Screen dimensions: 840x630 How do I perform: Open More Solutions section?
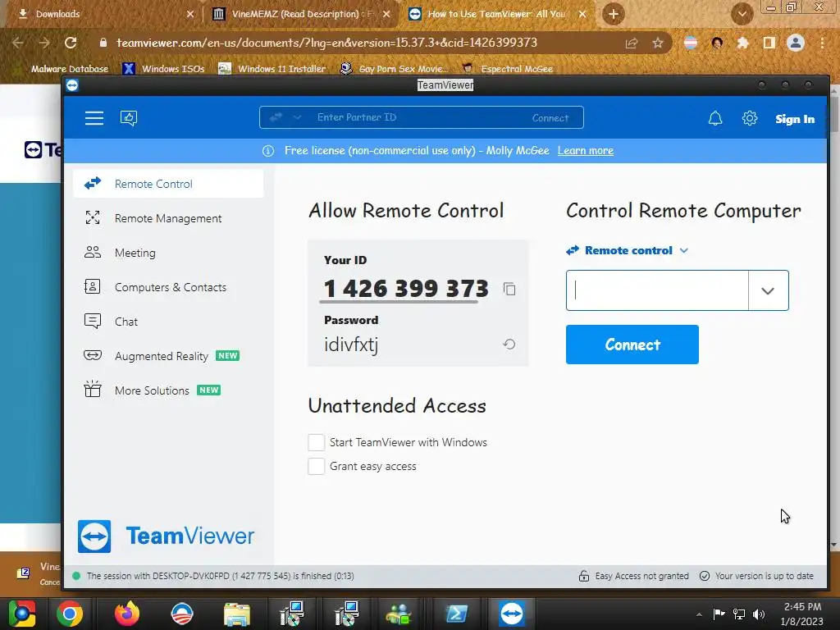click(168, 390)
